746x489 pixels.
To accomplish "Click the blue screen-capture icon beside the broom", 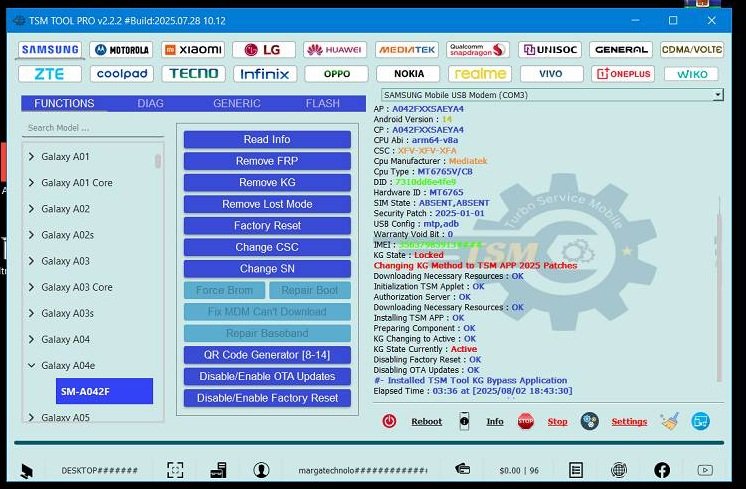I will coord(700,421).
